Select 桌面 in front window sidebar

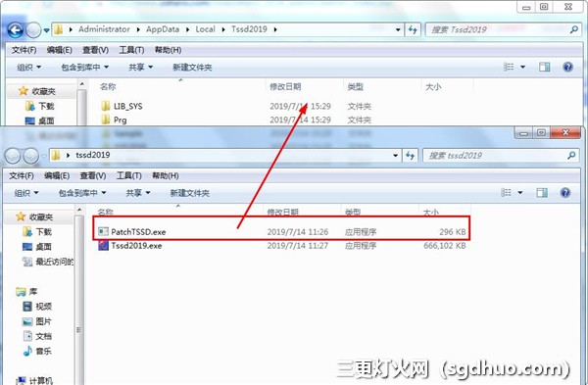pos(37,247)
